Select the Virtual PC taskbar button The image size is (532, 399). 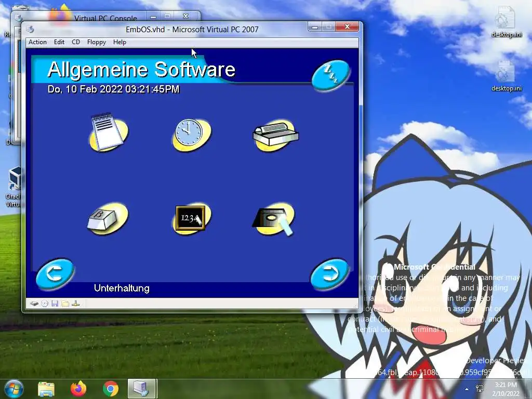pos(142,389)
